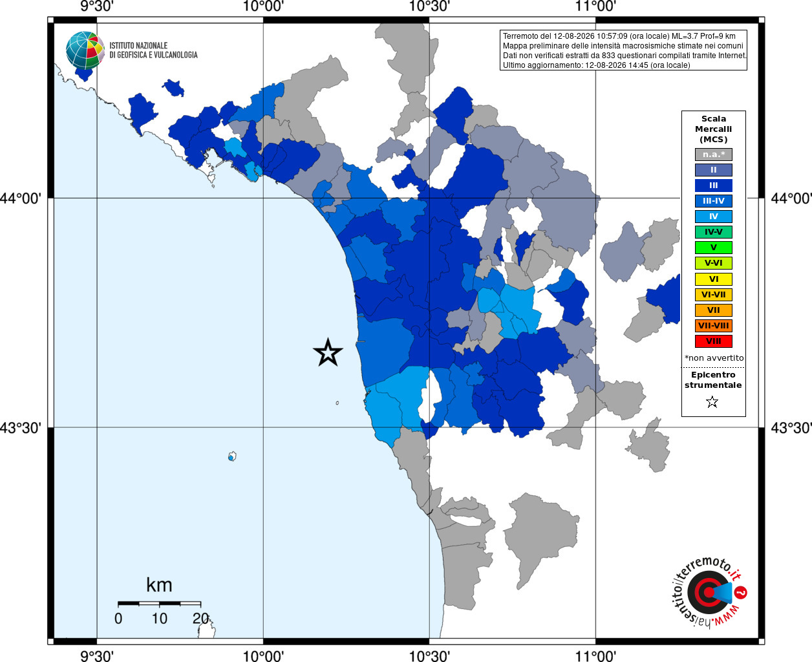812x662 pixels.
Task: Select the VIII red legend swatch
Action: (x=714, y=341)
